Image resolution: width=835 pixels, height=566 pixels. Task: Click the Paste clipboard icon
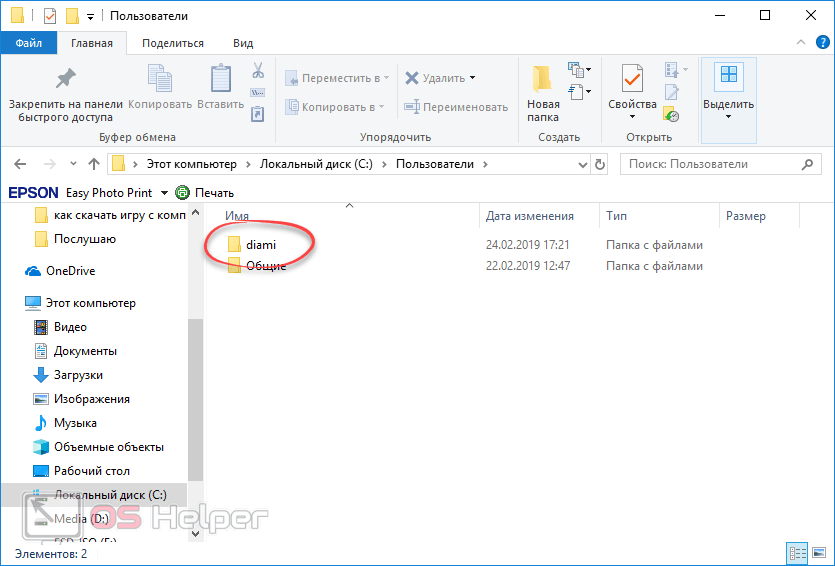coord(220,80)
